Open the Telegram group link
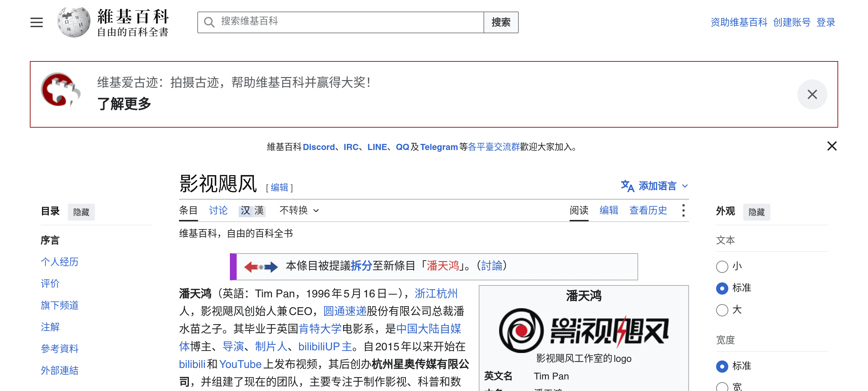Viewport: 868px width, 391px height. (x=439, y=147)
